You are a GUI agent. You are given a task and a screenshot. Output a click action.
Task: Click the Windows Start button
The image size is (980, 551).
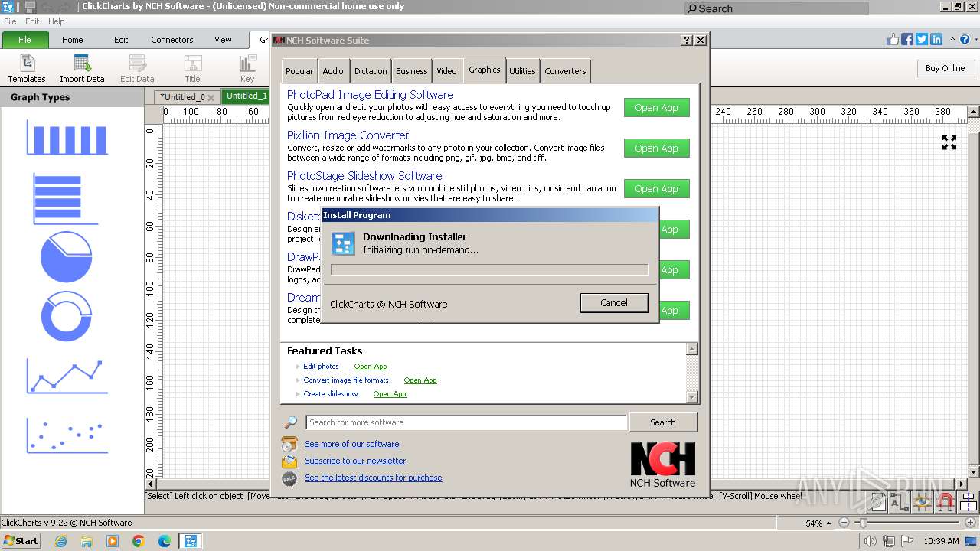pos(21,541)
